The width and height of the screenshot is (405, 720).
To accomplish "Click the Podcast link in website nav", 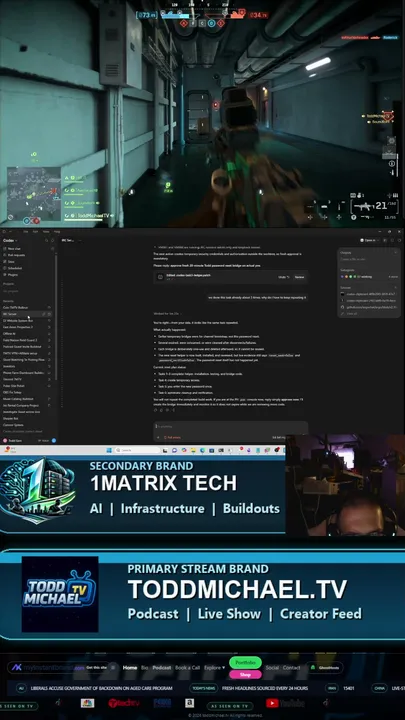I will click(x=162, y=668).
